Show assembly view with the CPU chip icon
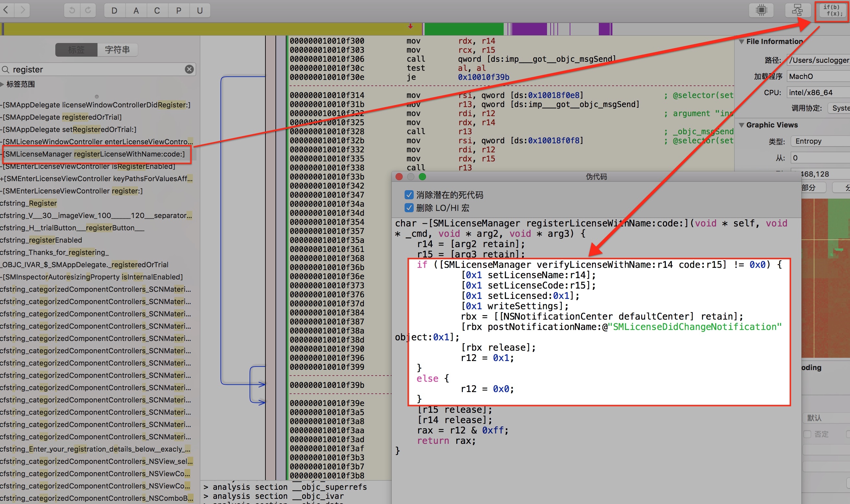850x504 pixels. [x=761, y=10]
